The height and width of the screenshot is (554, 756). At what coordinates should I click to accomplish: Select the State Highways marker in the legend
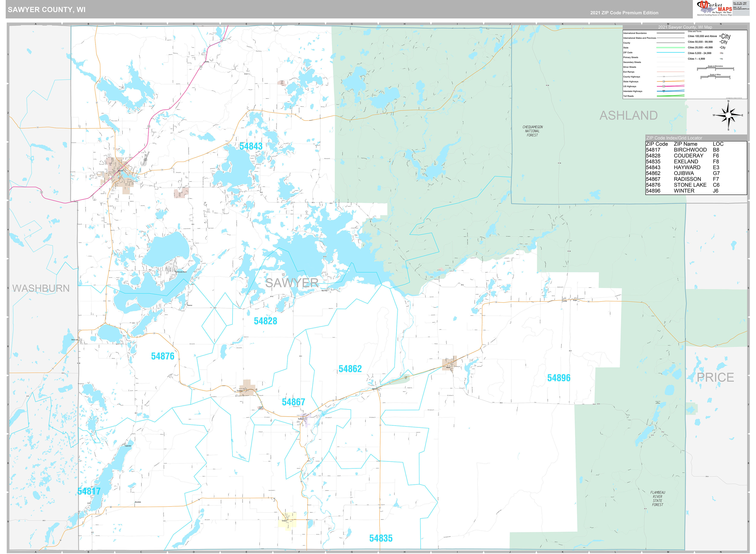click(664, 81)
